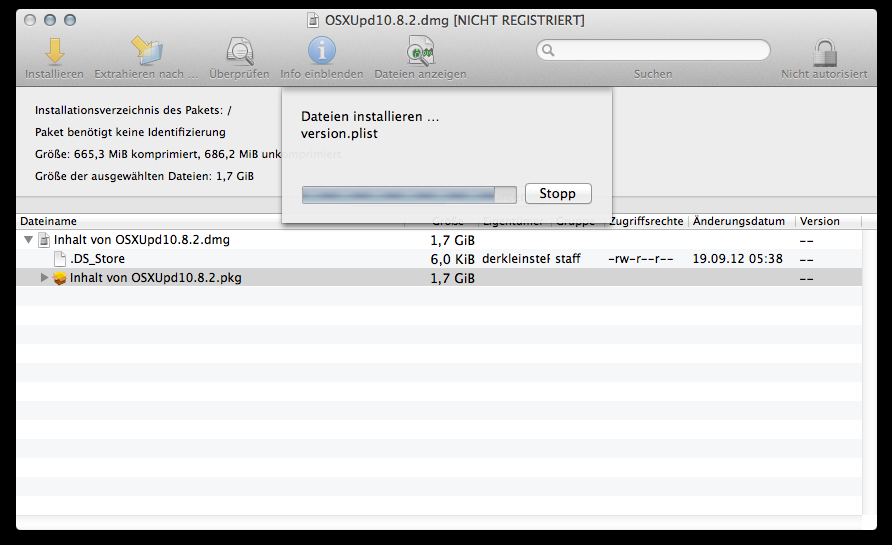
Task: Click Dateien installieren dialog title
Action: pos(370,117)
